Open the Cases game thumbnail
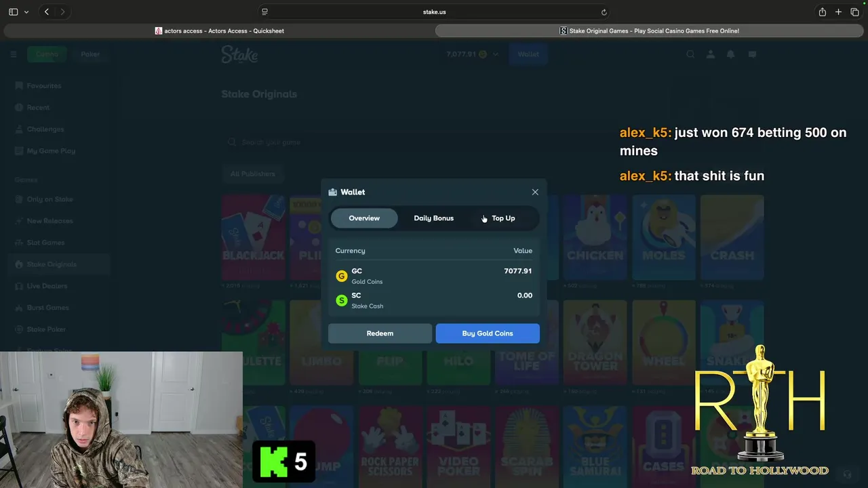The width and height of the screenshot is (868, 488). tap(663, 447)
